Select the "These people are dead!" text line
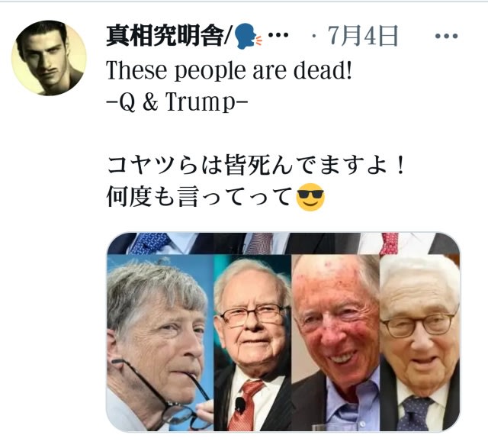This screenshot has height=448, width=488. coord(229,70)
